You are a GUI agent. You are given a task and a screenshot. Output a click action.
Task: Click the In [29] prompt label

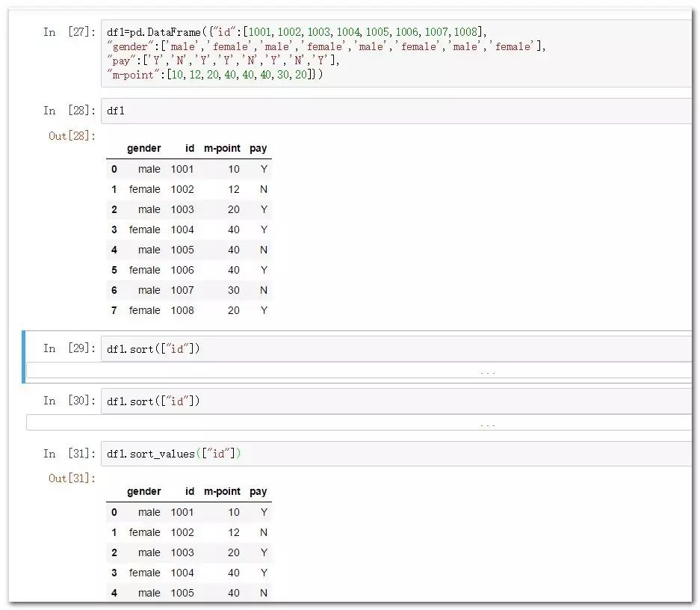point(69,348)
